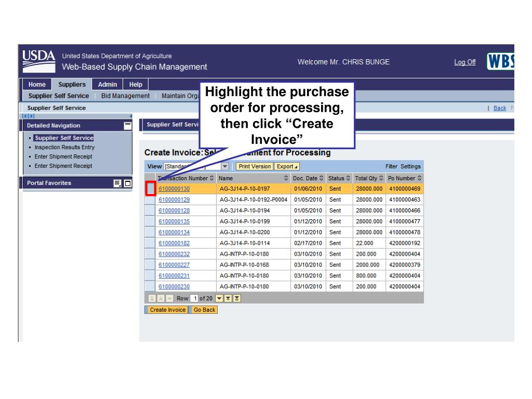Sort by Name column arrows
This screenshot has width=532, height=399.
pos(286,178)
